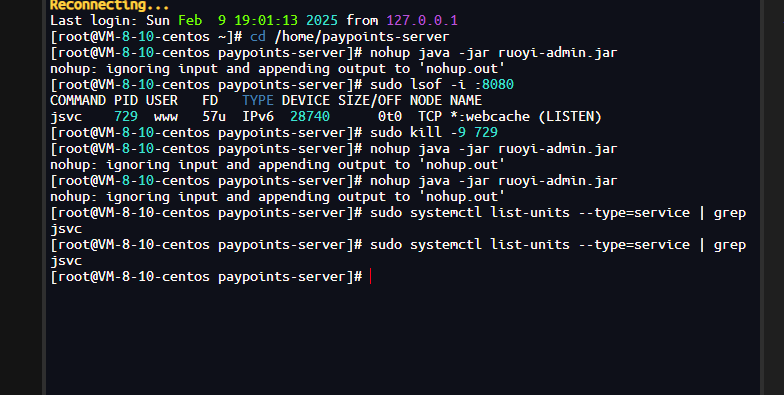Screen dimensions: 784x395
Task: Click the blue "TYPE" column header
Action: pyautogui.click(x=258, y=100)
